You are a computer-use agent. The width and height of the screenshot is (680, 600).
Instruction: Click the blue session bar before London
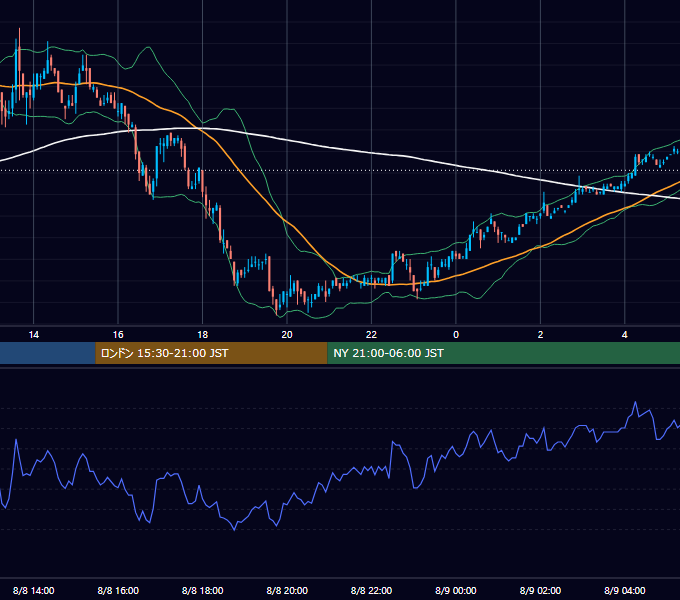pos(48,353)
